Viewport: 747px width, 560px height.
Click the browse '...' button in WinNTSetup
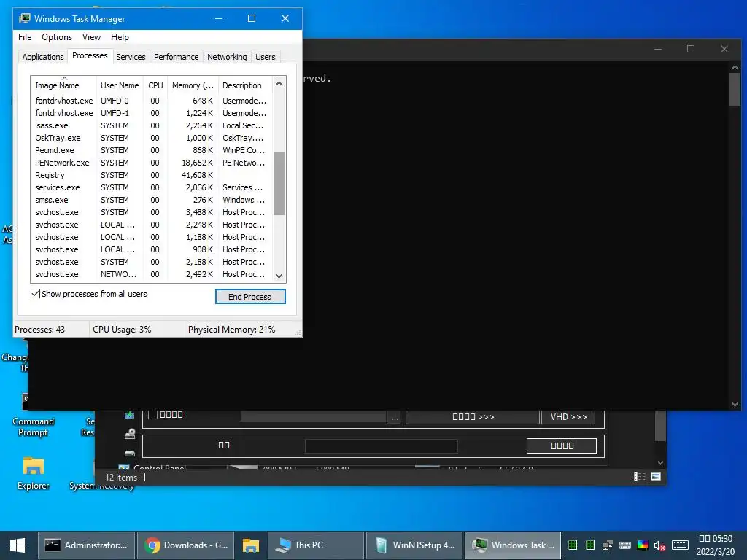[x=395, y=418]
